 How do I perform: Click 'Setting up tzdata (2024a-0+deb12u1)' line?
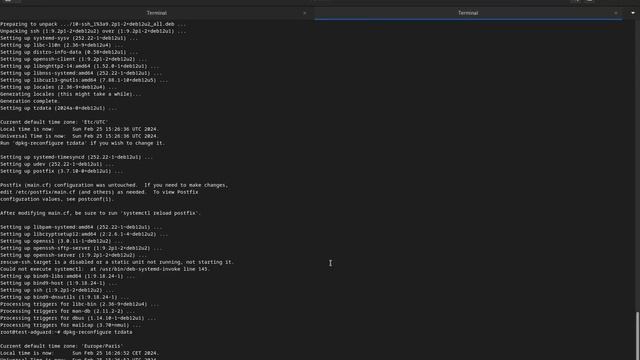pyautogui.click(x=59, y=108)
